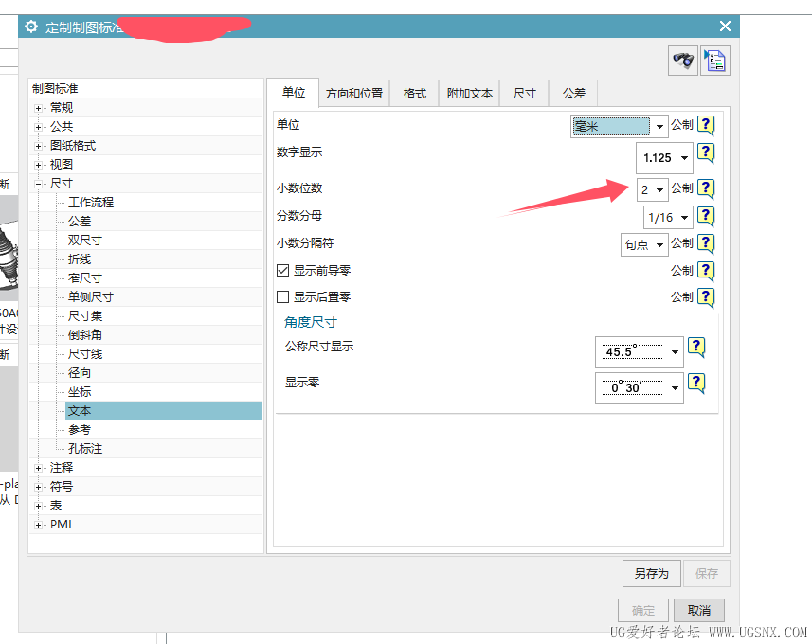The height and width of the screenshot is (644, 812).
Task: Switch to the 附加文本 tab
Action: click(469, 94)
